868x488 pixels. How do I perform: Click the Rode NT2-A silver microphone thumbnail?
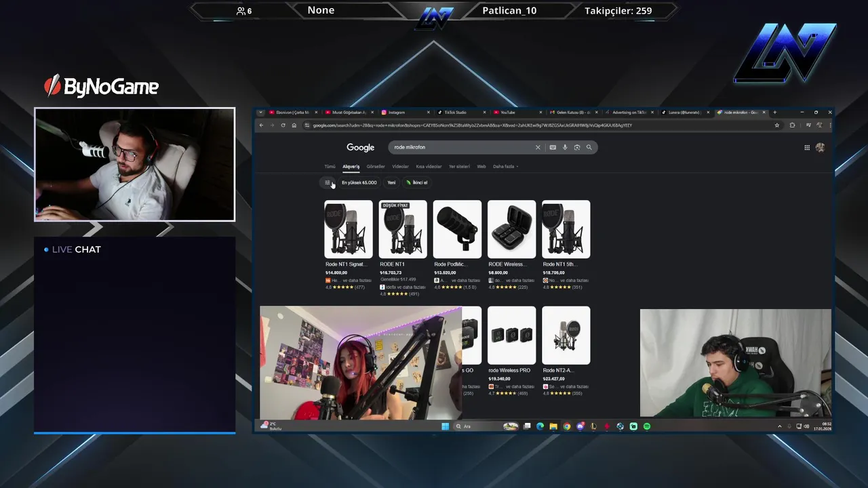click(x=566, y=335)
